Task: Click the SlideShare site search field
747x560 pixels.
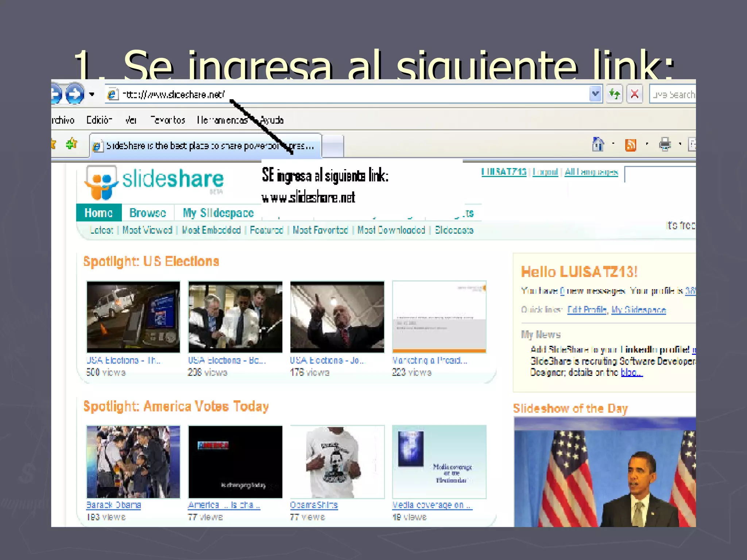Action: coord(660,174)
